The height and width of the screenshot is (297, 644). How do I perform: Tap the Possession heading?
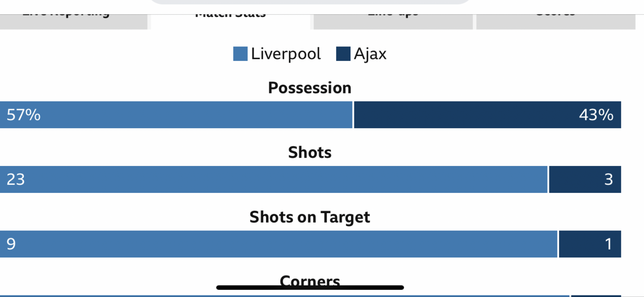[310, 88]
